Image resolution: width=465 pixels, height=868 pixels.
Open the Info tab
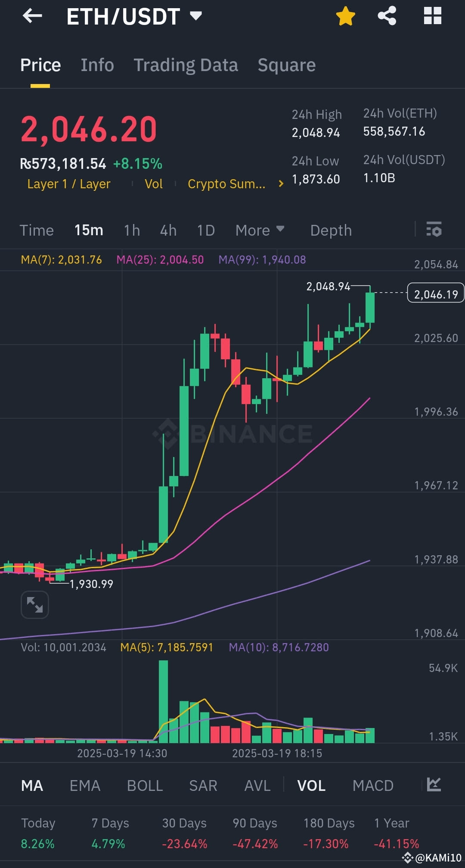[x=97, y=65]
